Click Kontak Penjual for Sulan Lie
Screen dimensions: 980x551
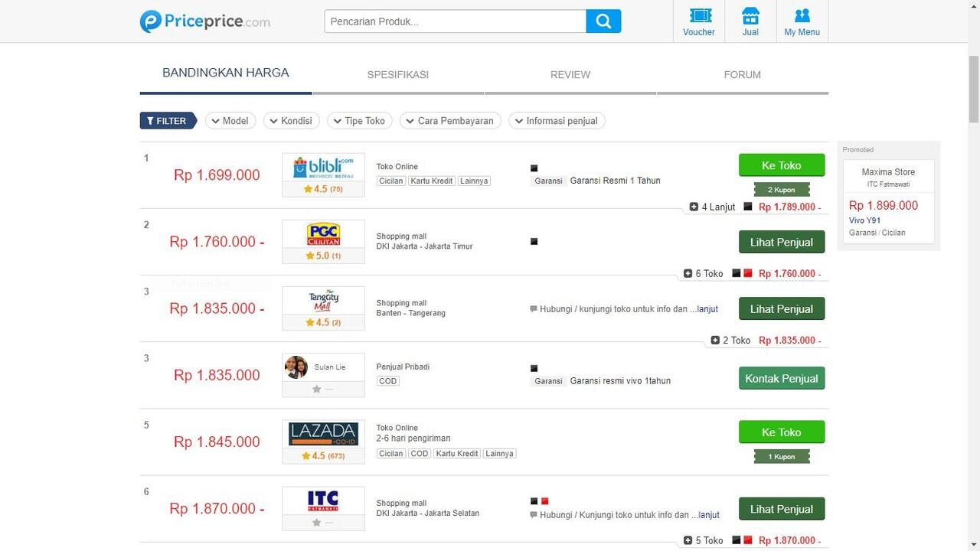click(x=782, y=378)
